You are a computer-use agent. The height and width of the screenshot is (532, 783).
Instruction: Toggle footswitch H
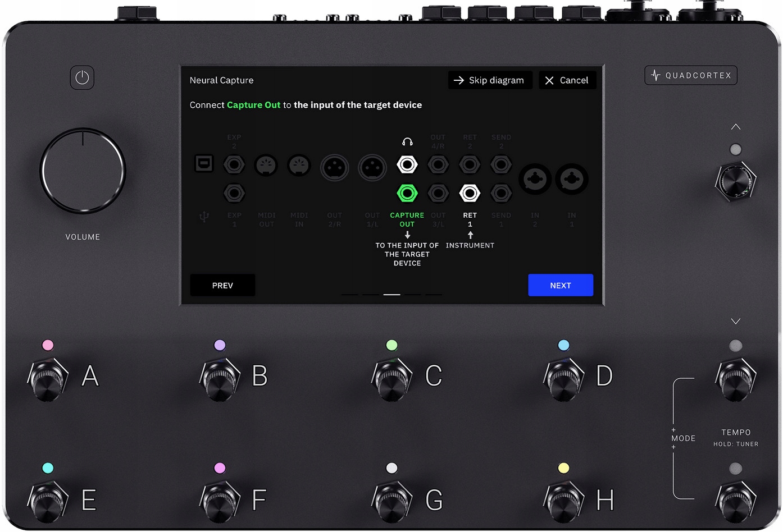[x=564, y=502]
